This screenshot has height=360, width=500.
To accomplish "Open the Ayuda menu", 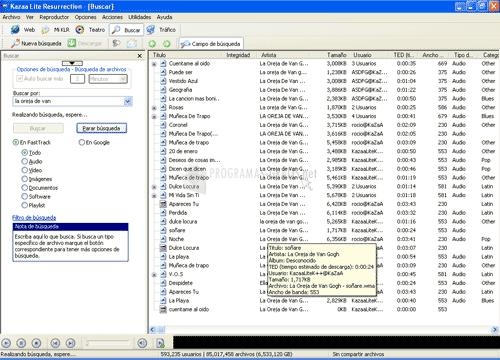I will click(164, 17).
